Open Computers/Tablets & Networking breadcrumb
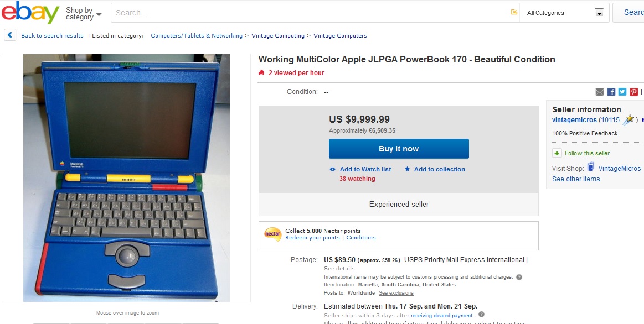Viewport: 644px width, 324px height. pyautogui.click(x=197, y=36)
